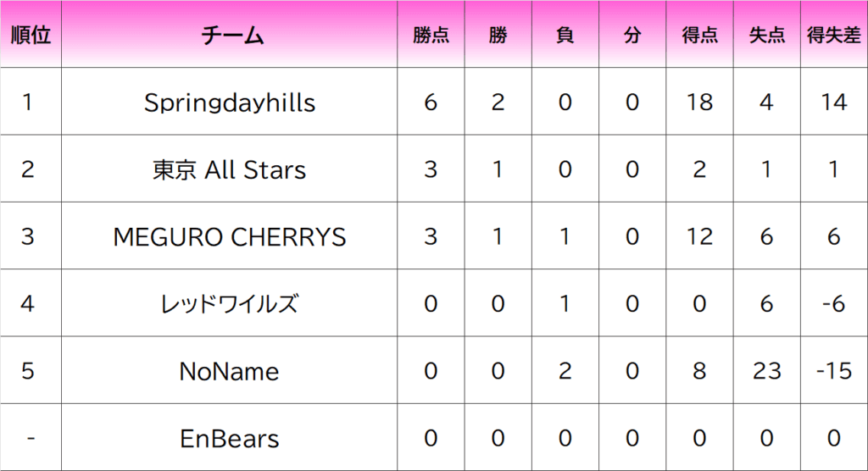This screenshot has width=868, height=471.
Task: Click MEGURO CHERRYS goals scored 12
Action: [x=699, y=236]
